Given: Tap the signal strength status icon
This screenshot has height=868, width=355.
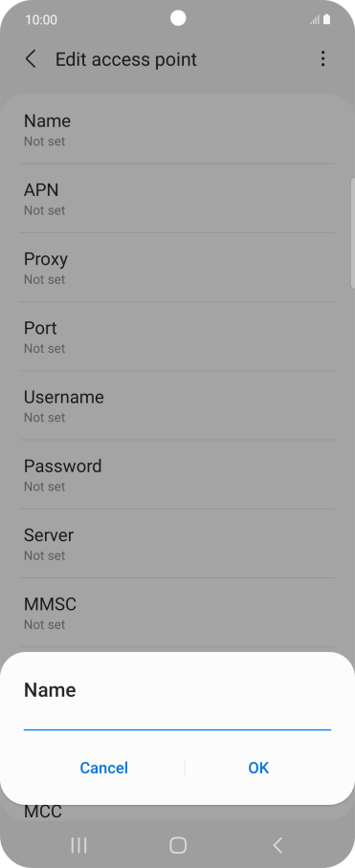Looking at the screenshot, I should [315, 20].
